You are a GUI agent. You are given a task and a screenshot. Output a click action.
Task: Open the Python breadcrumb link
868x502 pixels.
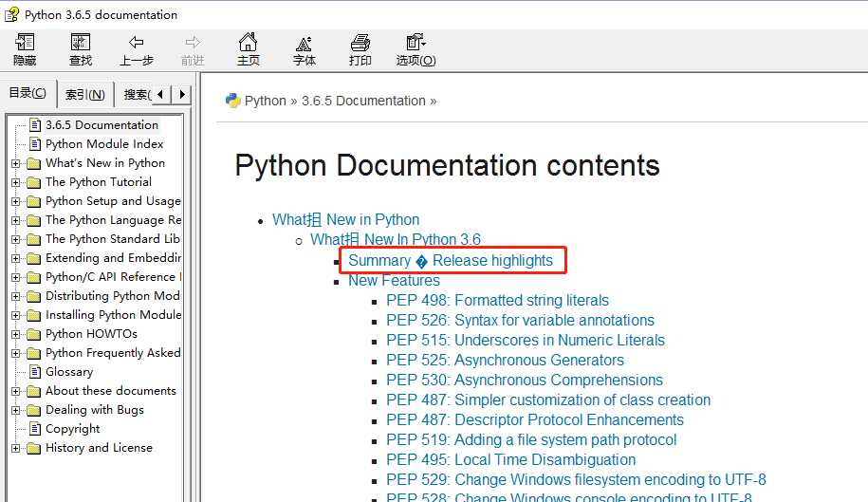266,101
